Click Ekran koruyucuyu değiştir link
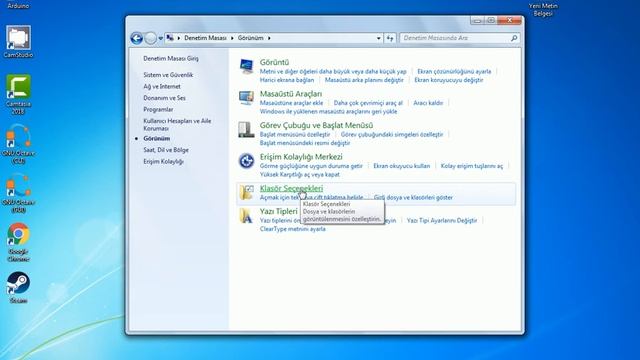The height and width of the screenshot is (360, 640). coord(449,80)
